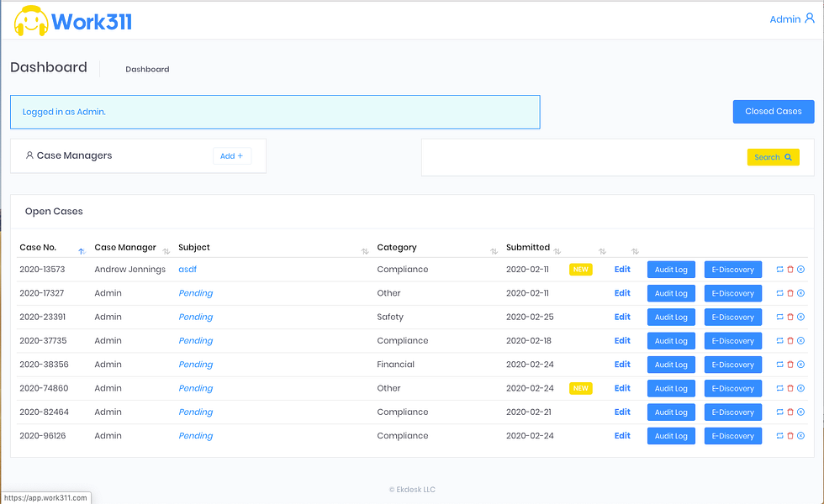Open the Closed Cases list
The width and height of the screenshot is (824, 504).
(774, 111)
